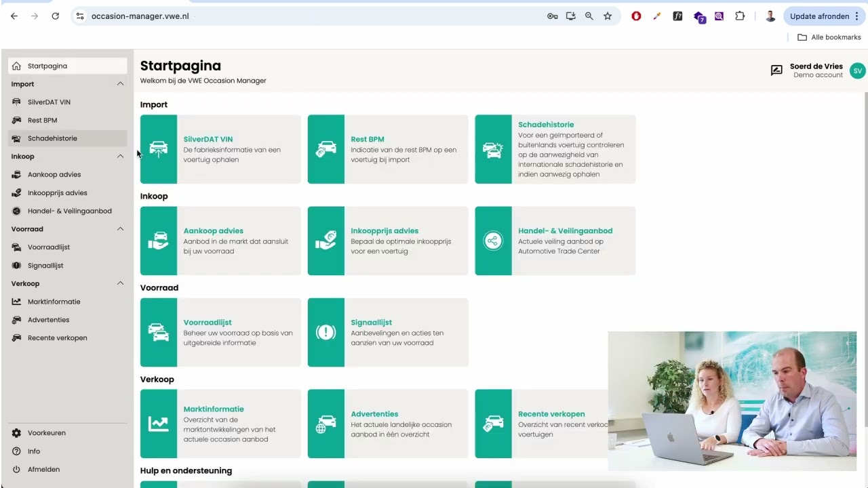Click the Rest BPM card title
Viewport: 868px width, 488px height.
[x=368, y=140]
